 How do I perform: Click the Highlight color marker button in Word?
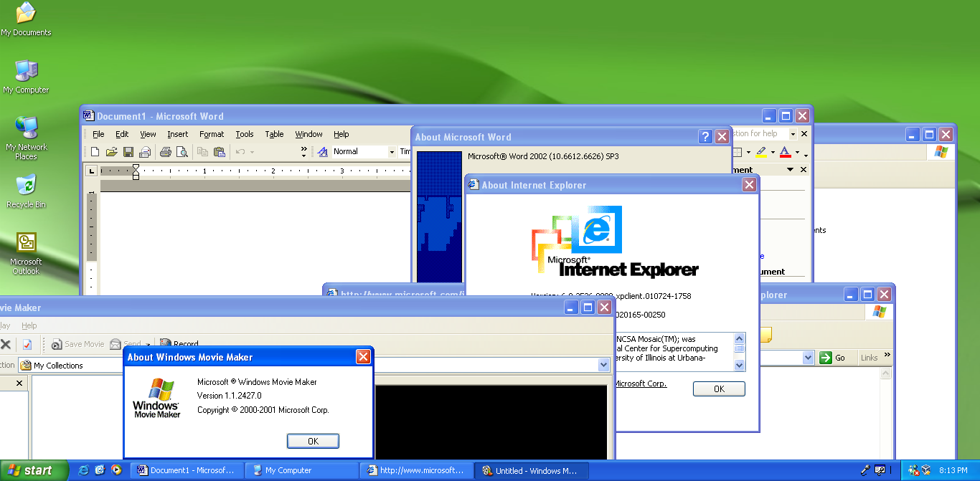(x=761, y=153)
